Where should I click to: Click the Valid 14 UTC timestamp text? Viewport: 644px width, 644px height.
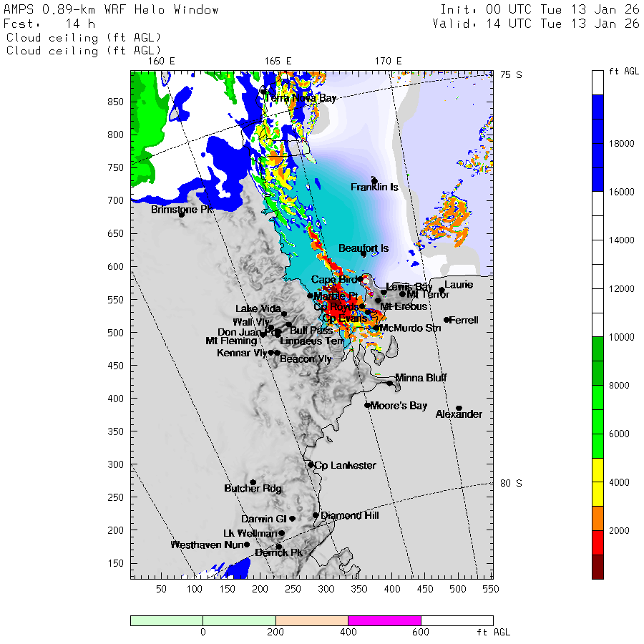coord(535,24)
